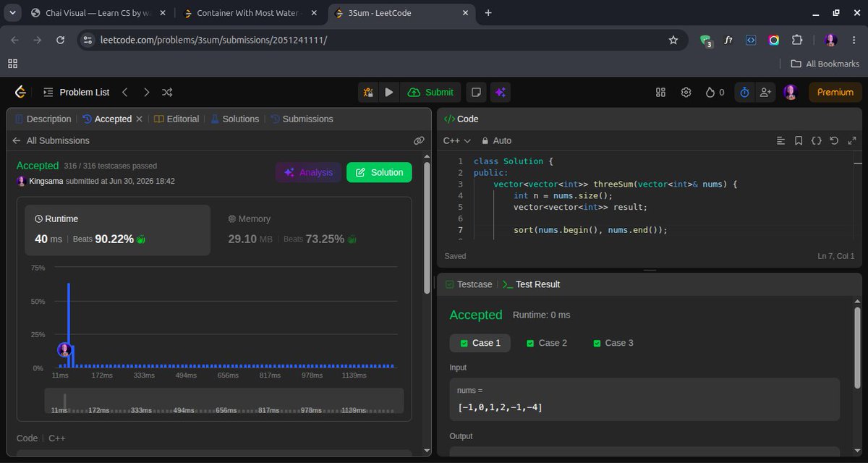Viewport: 868px width, 463px height.
Task: Open the C++ language dropdown
Action: click(x=456, y=140)
